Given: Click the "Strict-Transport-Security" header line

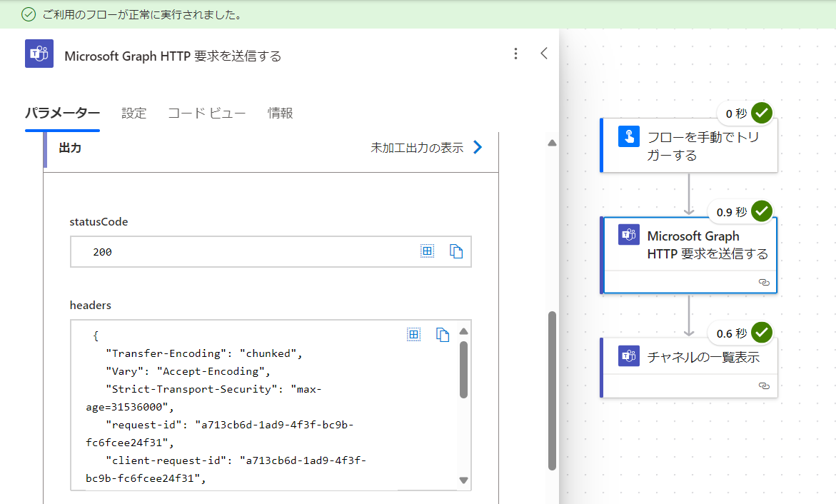Looking at the screenshot, I should point(204,398).
